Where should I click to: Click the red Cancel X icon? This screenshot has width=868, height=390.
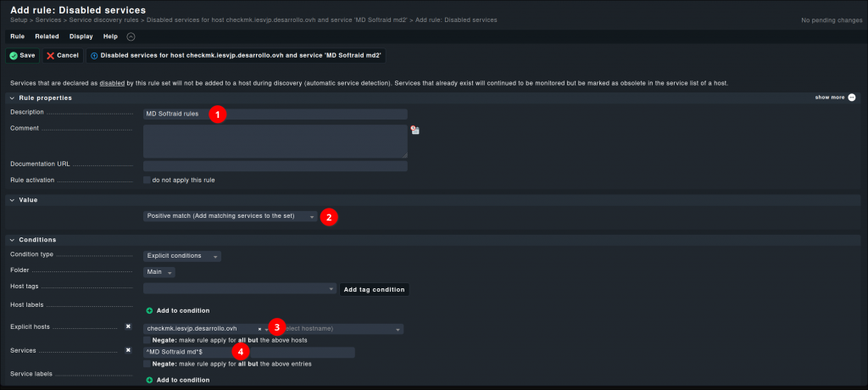pyautogui.click(x=51, y=55)
